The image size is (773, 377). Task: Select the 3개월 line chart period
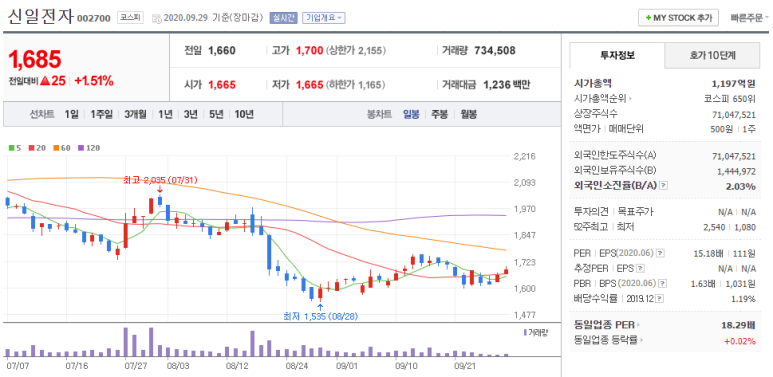135,114
